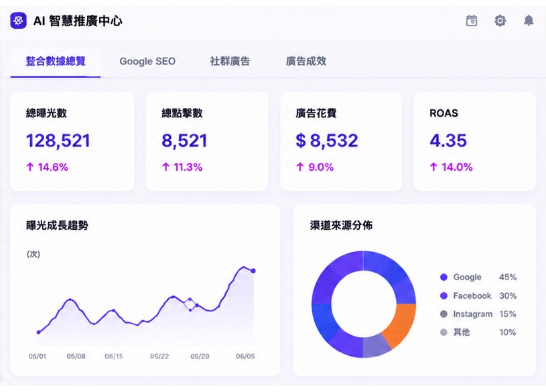This screenshot has width=546, height=392.
Task: Click the 15% legend value
Action: tap(508, 314)
